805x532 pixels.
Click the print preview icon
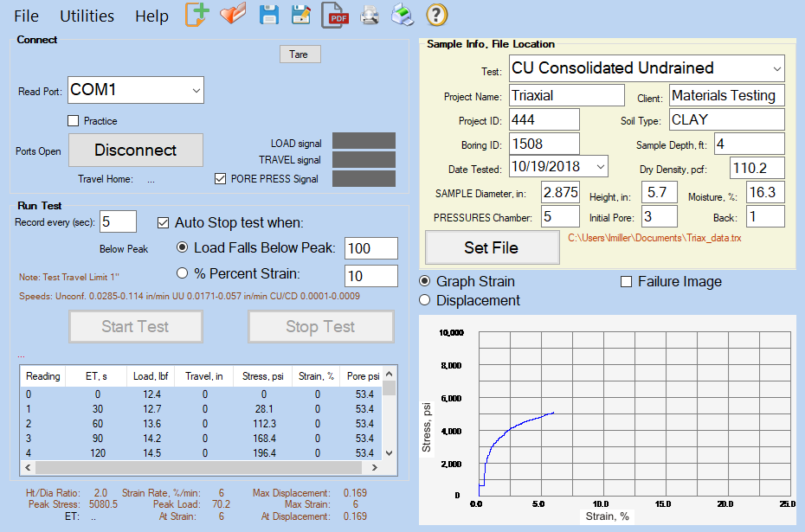point(370,15)
